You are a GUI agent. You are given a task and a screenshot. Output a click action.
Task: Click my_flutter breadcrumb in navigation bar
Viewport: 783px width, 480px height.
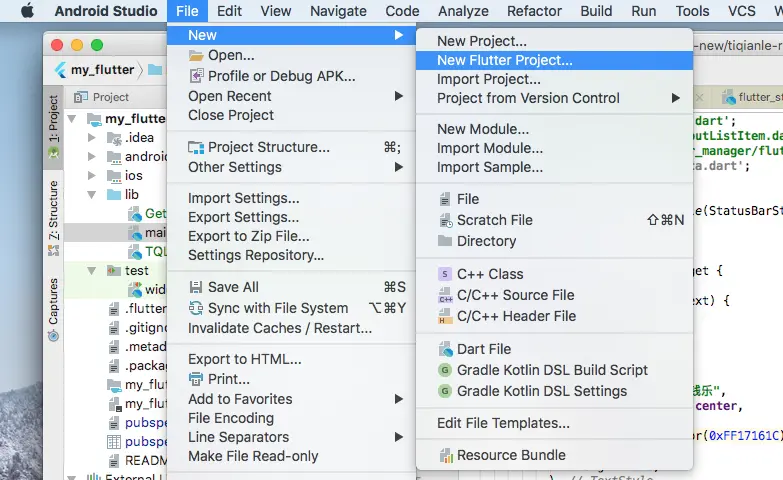click(94, 70)
